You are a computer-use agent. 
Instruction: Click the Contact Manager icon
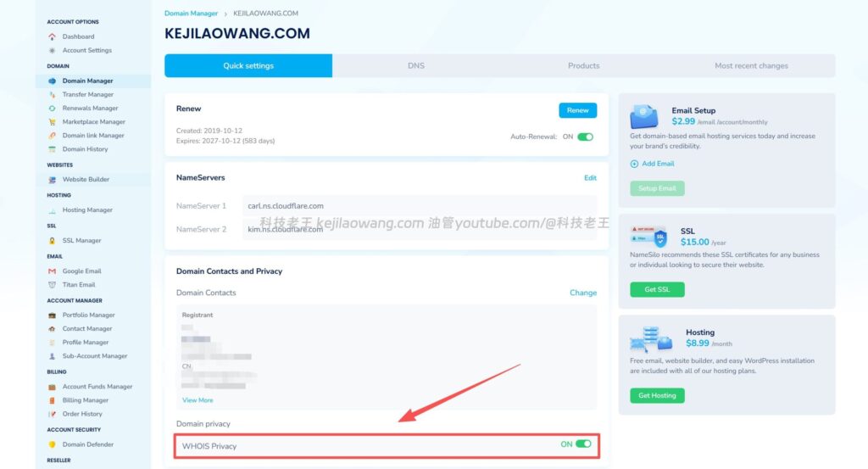(52, 329)
